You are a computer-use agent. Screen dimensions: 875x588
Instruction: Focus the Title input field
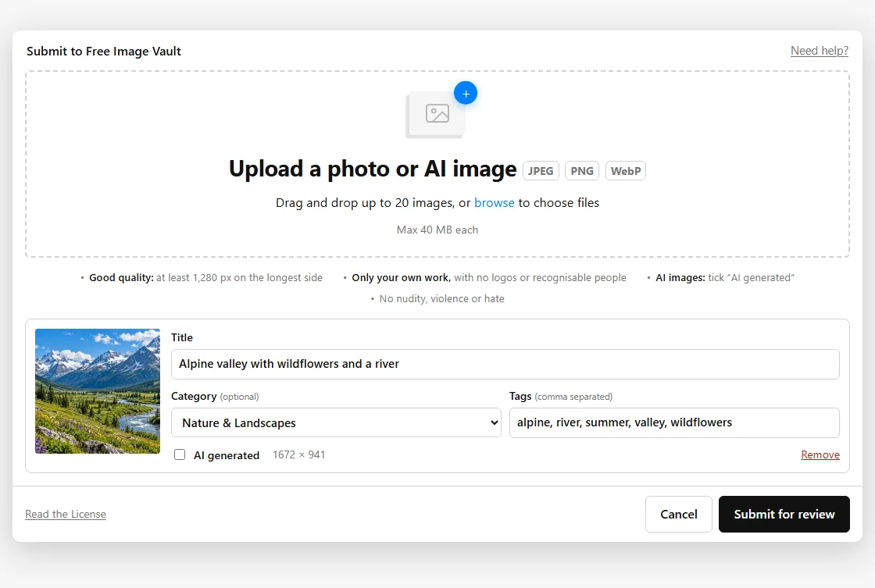tap(505, 365)
